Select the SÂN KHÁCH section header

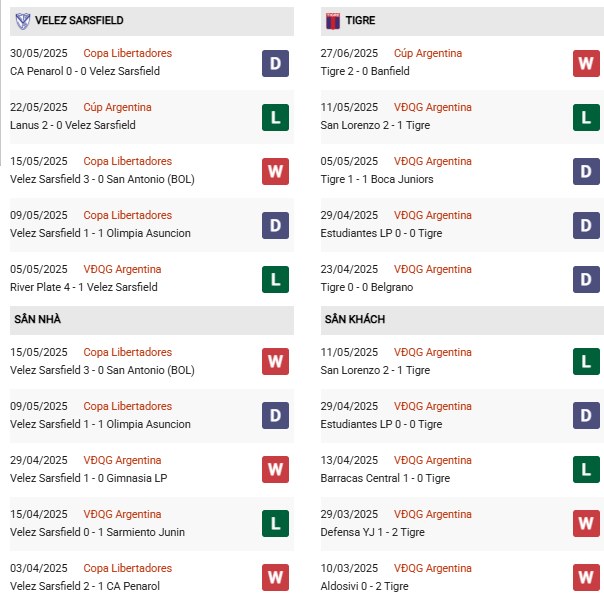354,319
